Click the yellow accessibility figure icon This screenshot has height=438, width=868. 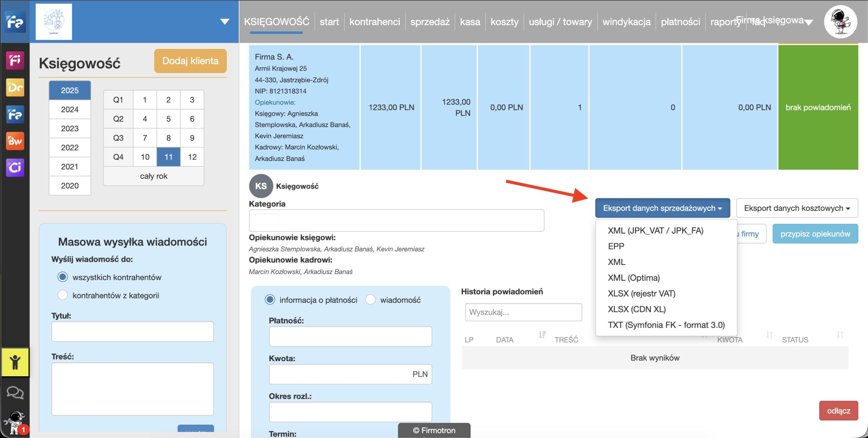15,362
